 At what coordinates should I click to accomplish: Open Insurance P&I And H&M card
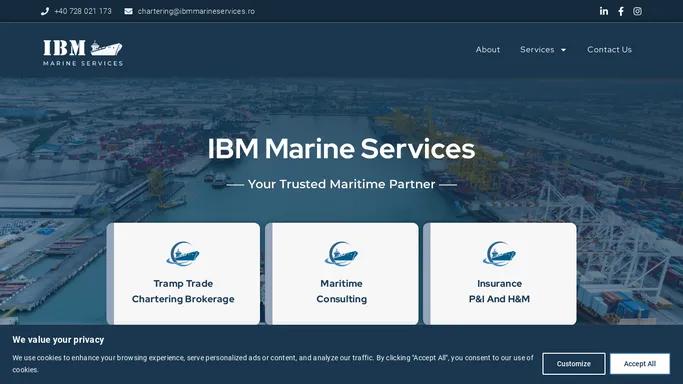(500, 273)
